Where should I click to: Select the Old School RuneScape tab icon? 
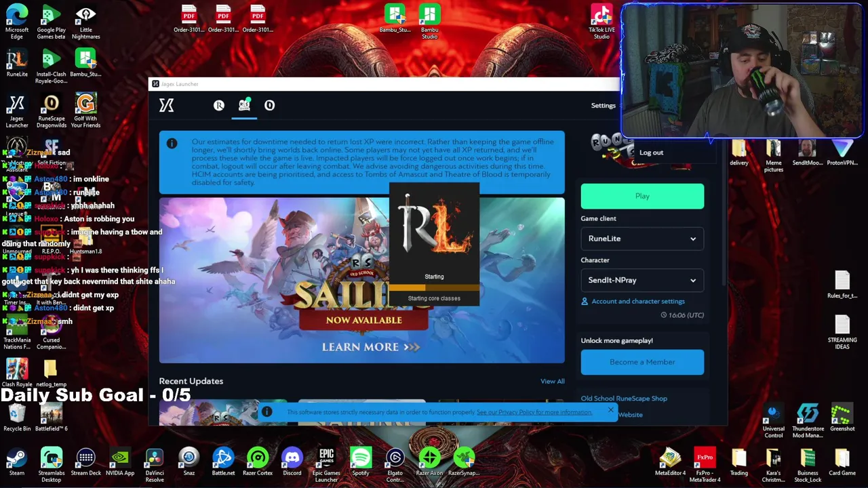tap(244, 105)
